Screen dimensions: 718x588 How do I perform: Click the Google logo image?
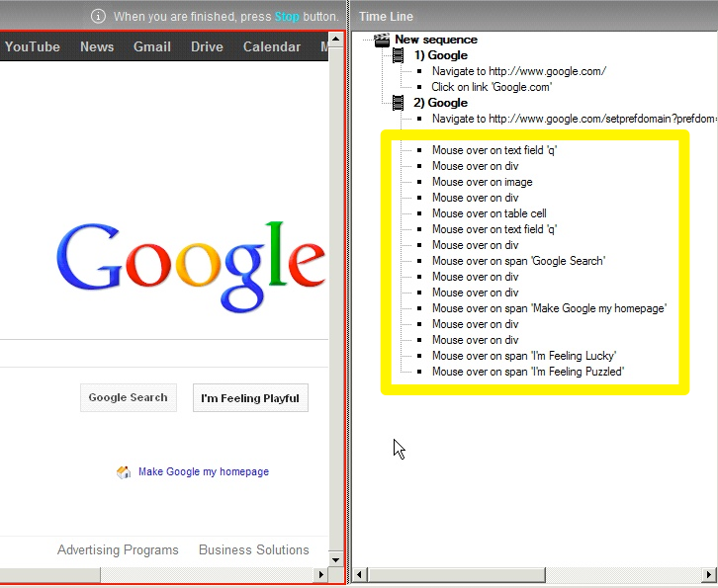191,267
